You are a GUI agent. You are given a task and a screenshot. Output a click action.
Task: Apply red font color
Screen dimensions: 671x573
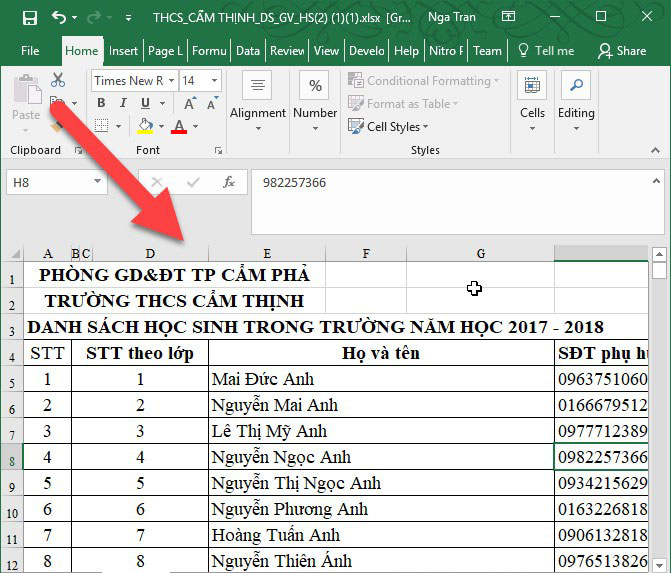[x=179, y=126]
